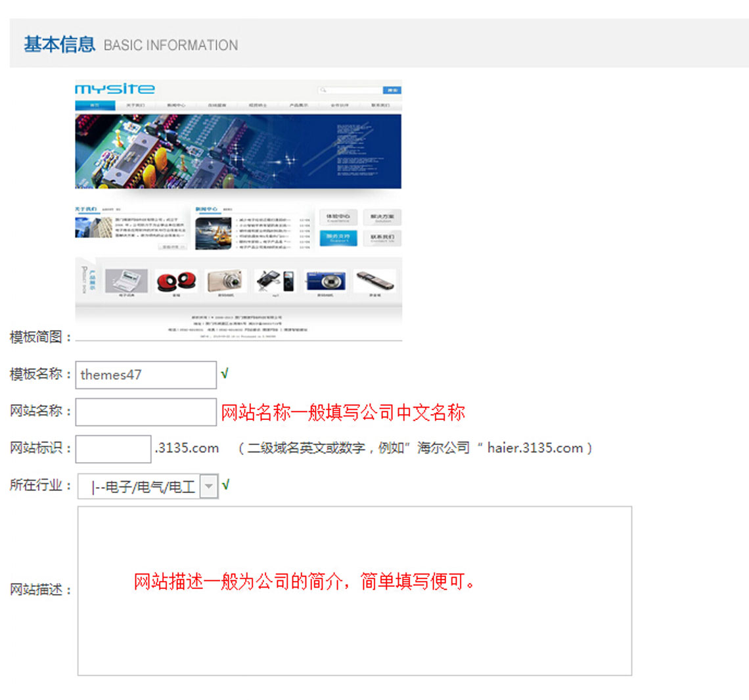This screenshot has width=749, height=700.
Task: Focus the empty 网站名称 input box
Action: (145, 412)
